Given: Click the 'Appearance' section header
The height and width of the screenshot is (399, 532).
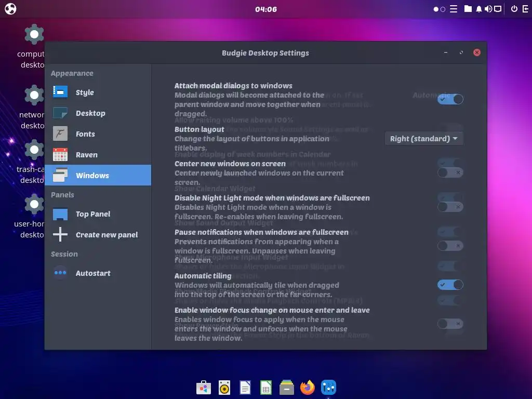Looking at the screenshot, I should coord(72,73).
